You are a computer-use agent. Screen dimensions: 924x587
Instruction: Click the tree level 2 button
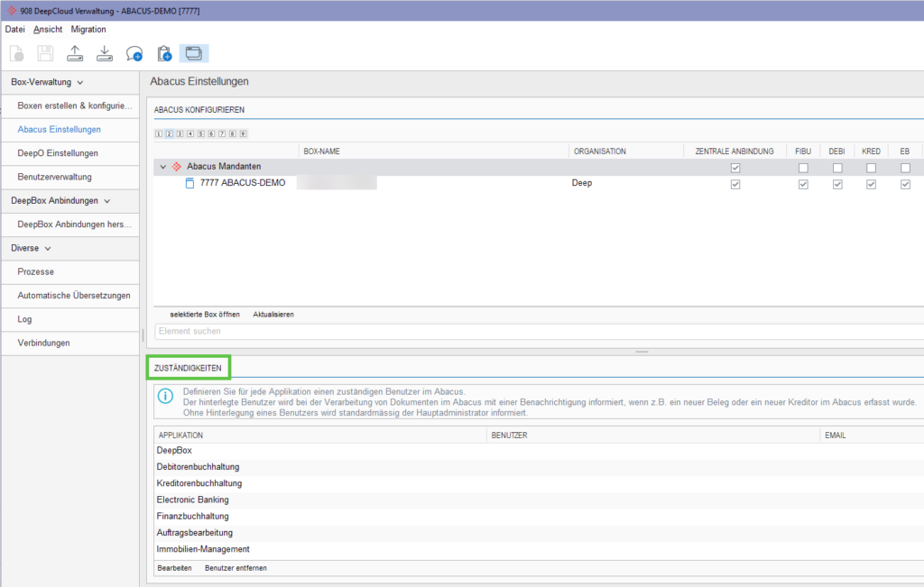(169, 133)
